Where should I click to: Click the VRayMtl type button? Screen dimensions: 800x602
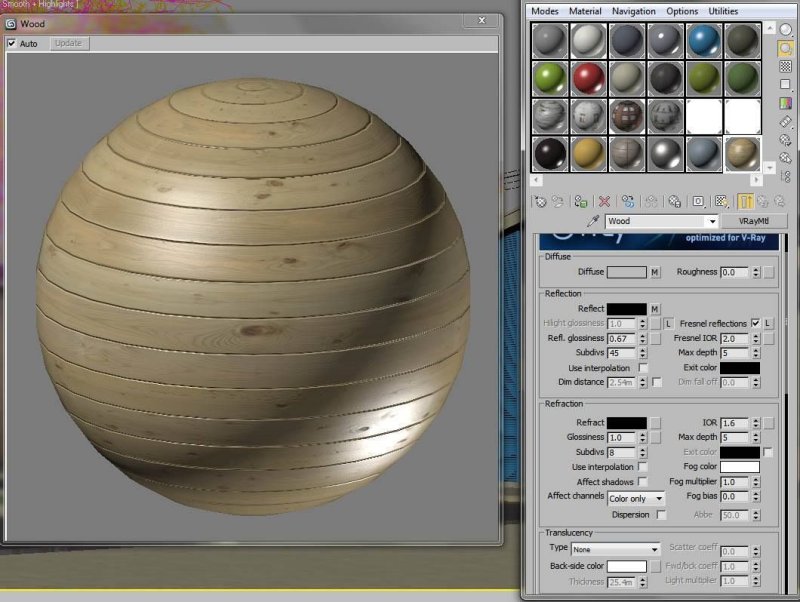click(757, 221)
